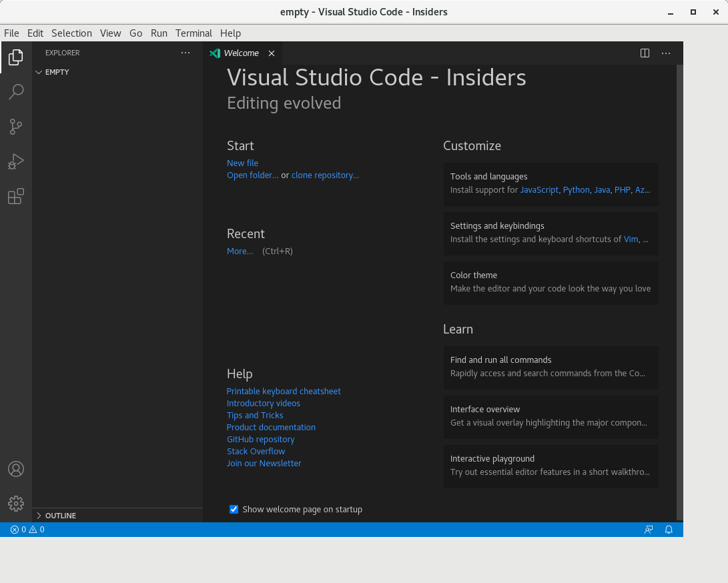Open the Edit menu
The image size is (728, 583).
[35, 33]
